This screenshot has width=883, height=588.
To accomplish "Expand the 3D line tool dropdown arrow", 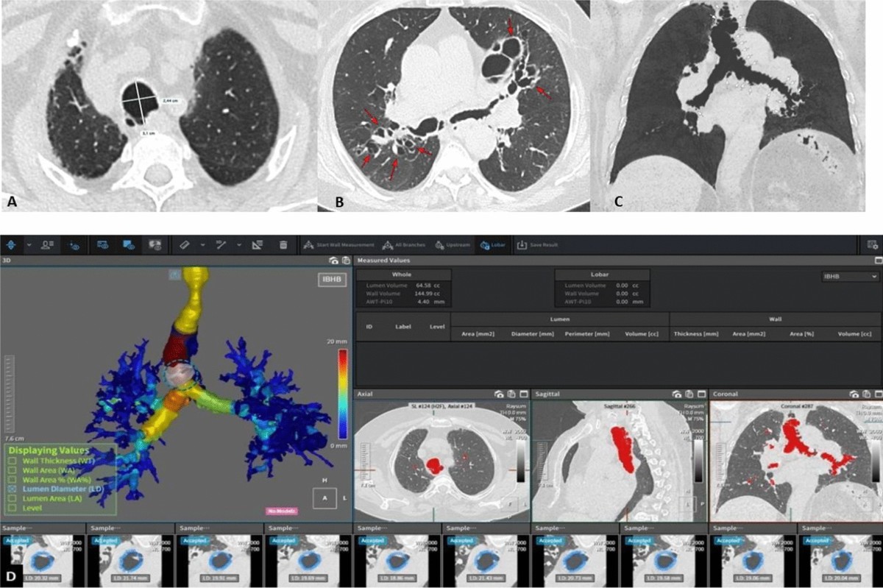I will pyautogui.click(x=239, y=244).
